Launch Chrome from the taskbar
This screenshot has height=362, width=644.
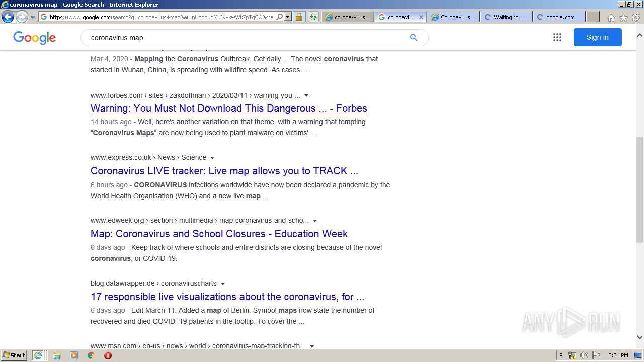[91, 355]
